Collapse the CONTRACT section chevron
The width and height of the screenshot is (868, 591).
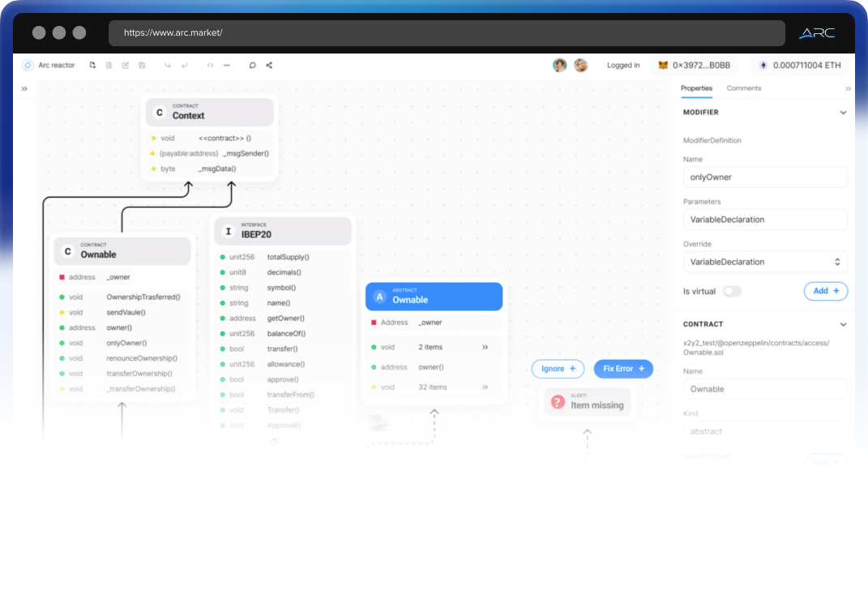tap(843, 324)
